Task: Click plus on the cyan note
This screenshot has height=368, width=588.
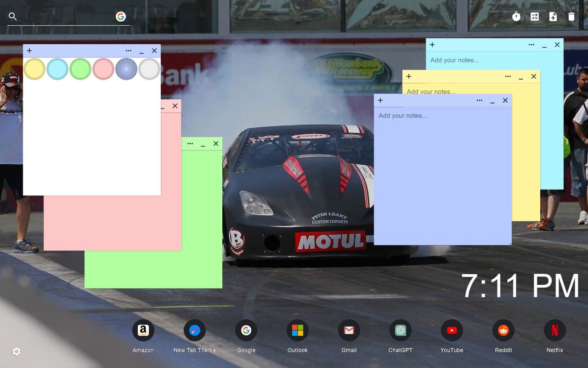Action: coord(432,45)
